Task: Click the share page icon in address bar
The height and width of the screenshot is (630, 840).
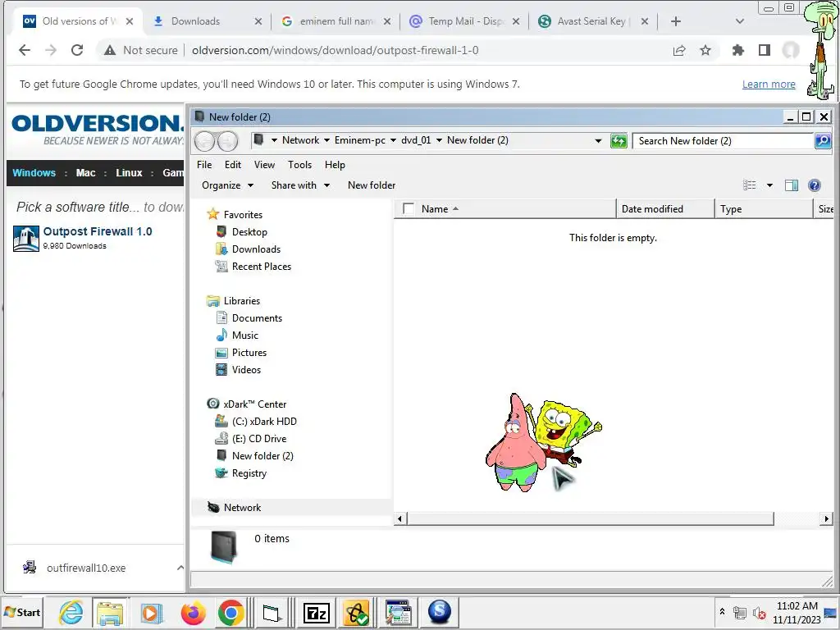Action: [x=679, y=50]
